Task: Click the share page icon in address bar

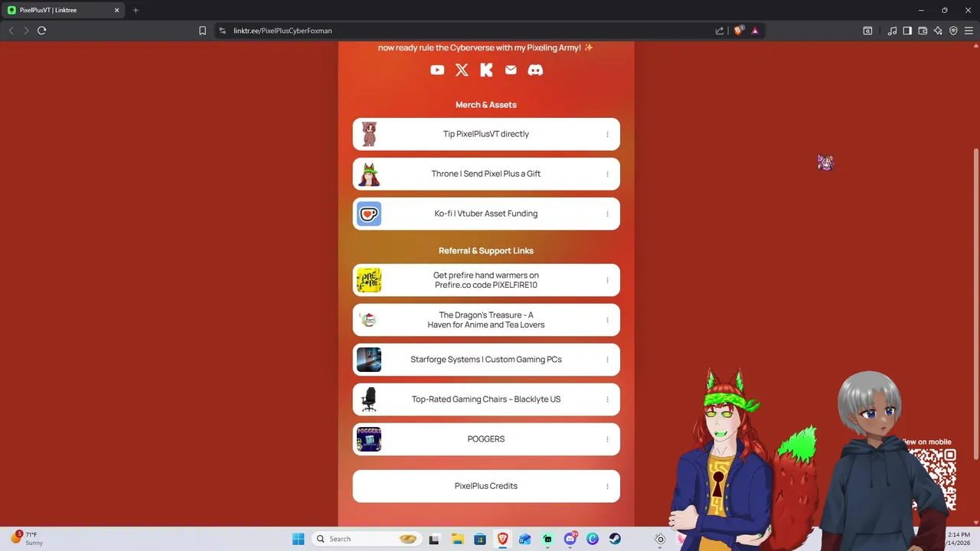Action: coord(720,31)
